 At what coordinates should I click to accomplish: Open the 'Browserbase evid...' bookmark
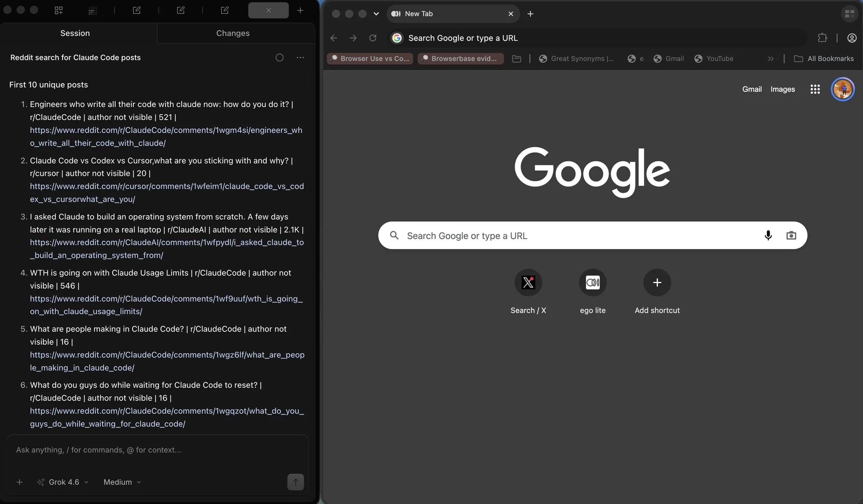click(x=460, y=59)
